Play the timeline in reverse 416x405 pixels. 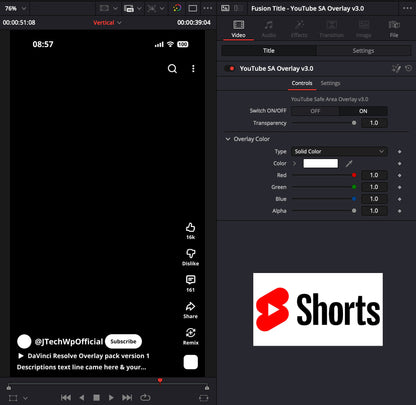pyautogui.click(x=82, y=397)
